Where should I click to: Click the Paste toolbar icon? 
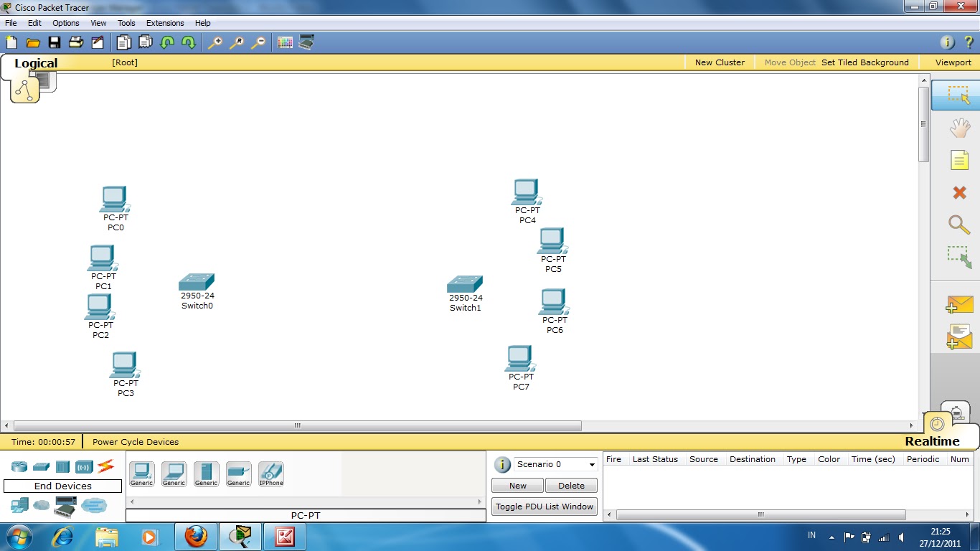click(x=145, y=42)
